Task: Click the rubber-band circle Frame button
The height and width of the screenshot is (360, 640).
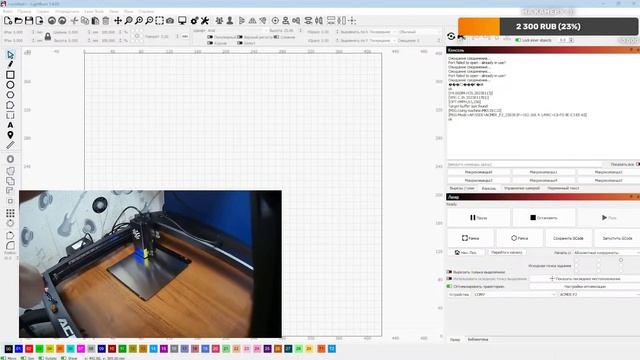Action: pyautogui.click(x=519, y=238)
